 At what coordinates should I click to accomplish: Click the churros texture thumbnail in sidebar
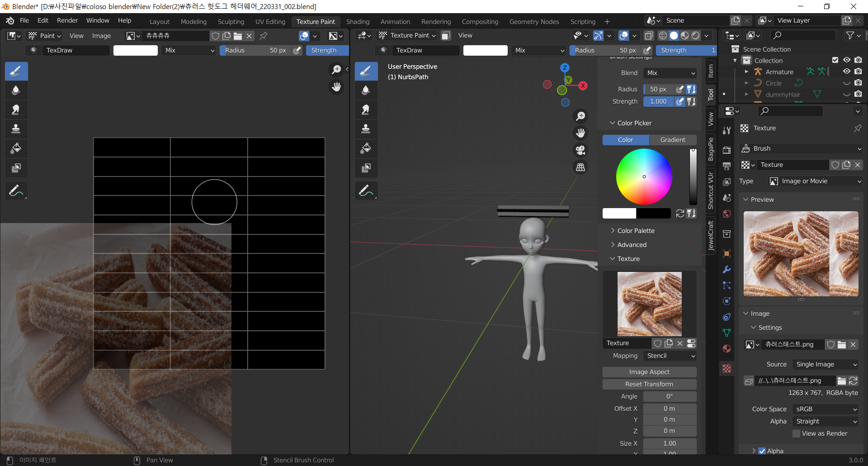click(649, 304)
